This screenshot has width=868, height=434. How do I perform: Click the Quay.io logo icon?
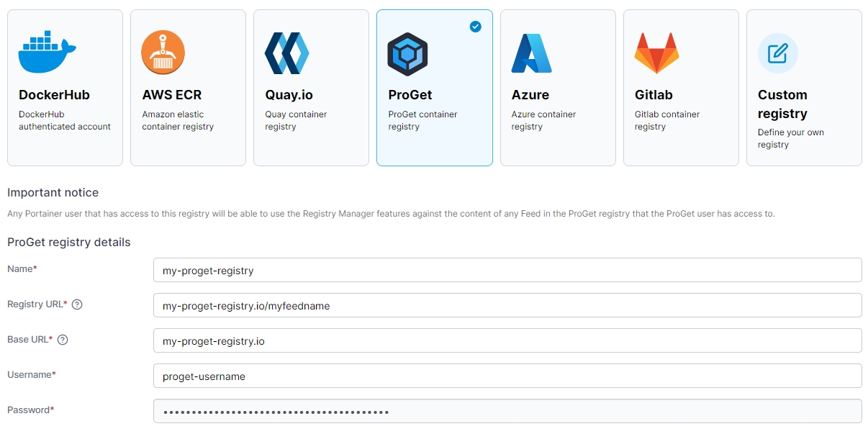click(286, 53)
